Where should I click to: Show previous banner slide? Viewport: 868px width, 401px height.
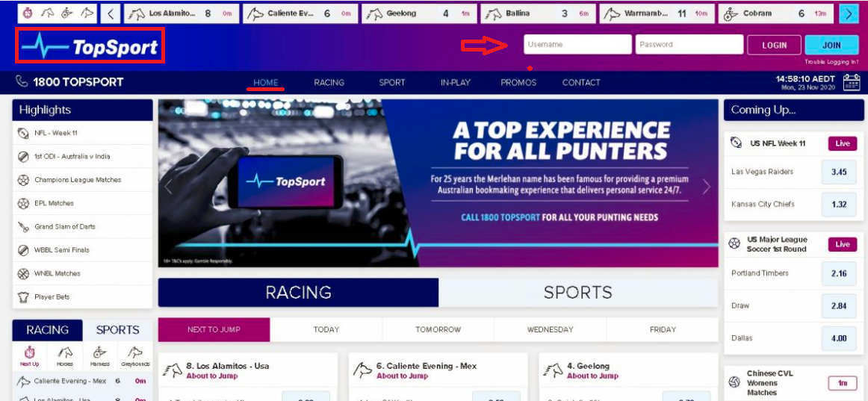pos(168,187)
